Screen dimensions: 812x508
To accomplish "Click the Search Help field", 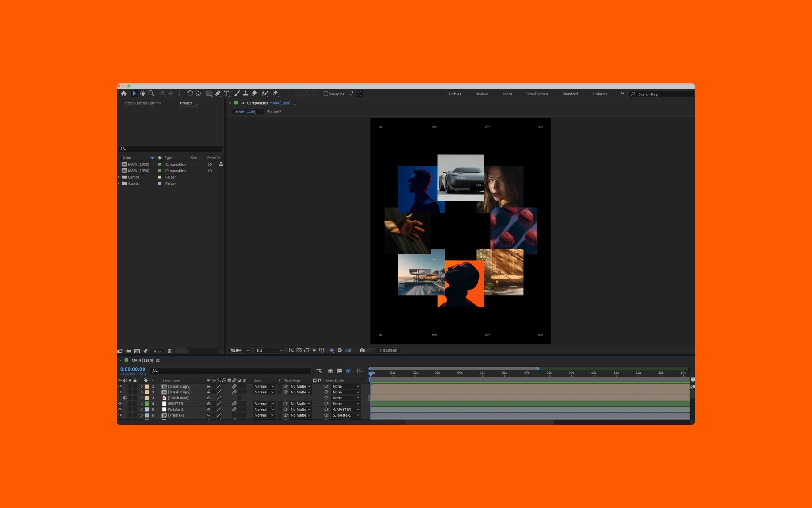I will [662, 94].
